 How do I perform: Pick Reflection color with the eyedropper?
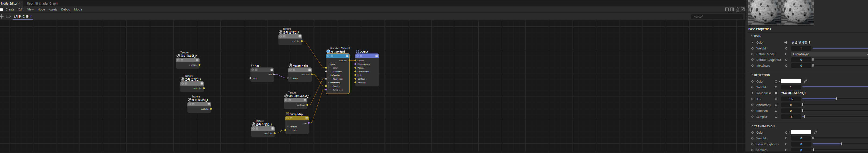805,81
